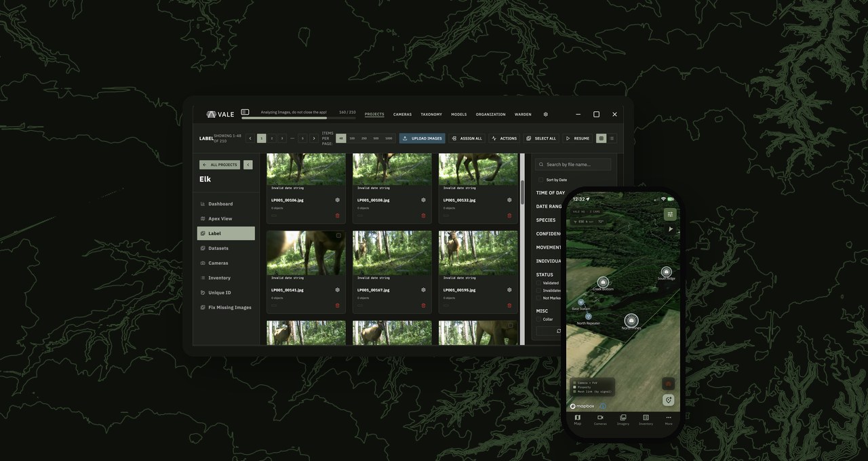Check the Validated status filter
Screen dimensions: 868x461
tap(540, 283)
